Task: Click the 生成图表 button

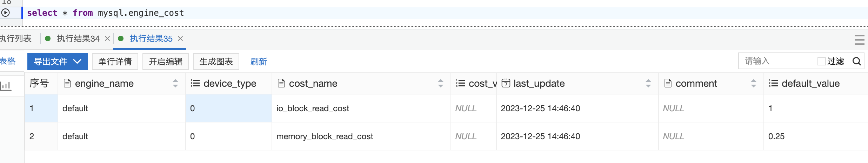Action: 216,62
